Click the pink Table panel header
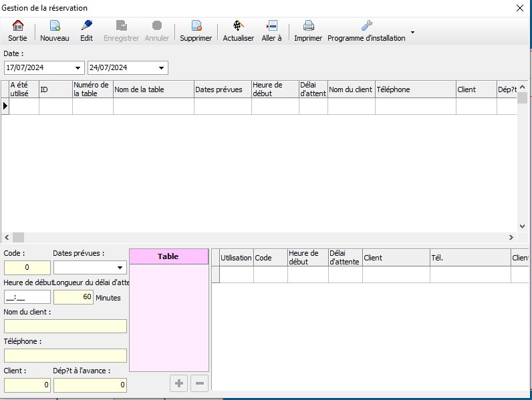The height and width of the screenshot is (400, 532). click(x=168, y=256)
